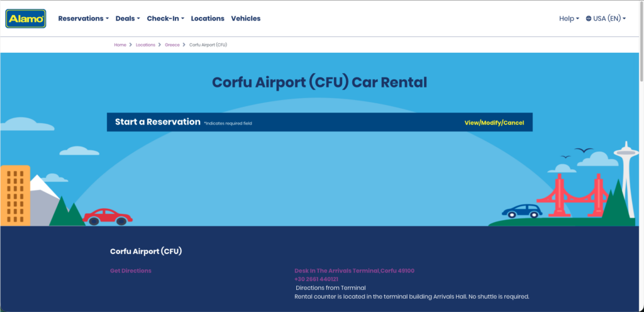The height and width of the screenshot is (312, 644).
Task: Open the Vehicles nav item
Action: click(x=246, y=19)
